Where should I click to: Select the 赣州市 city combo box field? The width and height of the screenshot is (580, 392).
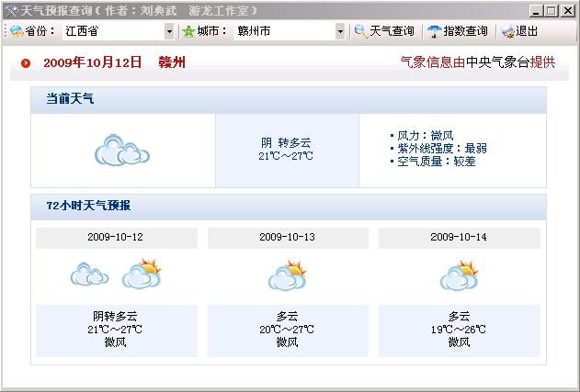click(x=283, y=31)
